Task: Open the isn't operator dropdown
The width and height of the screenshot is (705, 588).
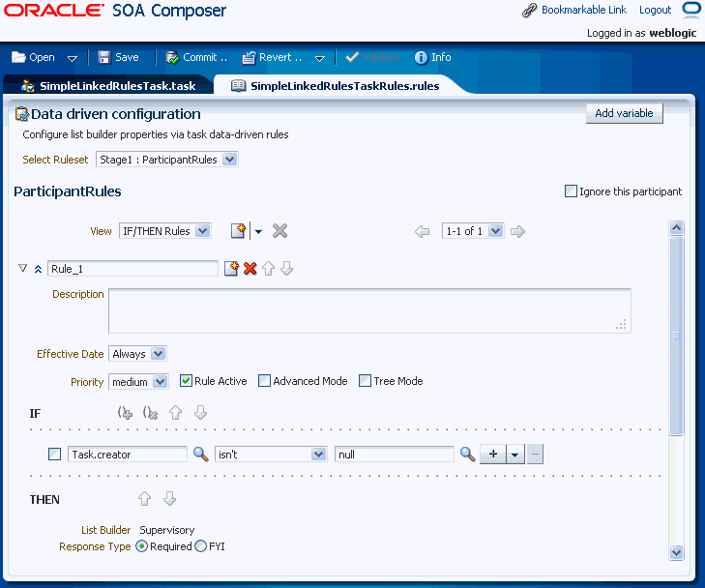Action: tap(318, 454)
